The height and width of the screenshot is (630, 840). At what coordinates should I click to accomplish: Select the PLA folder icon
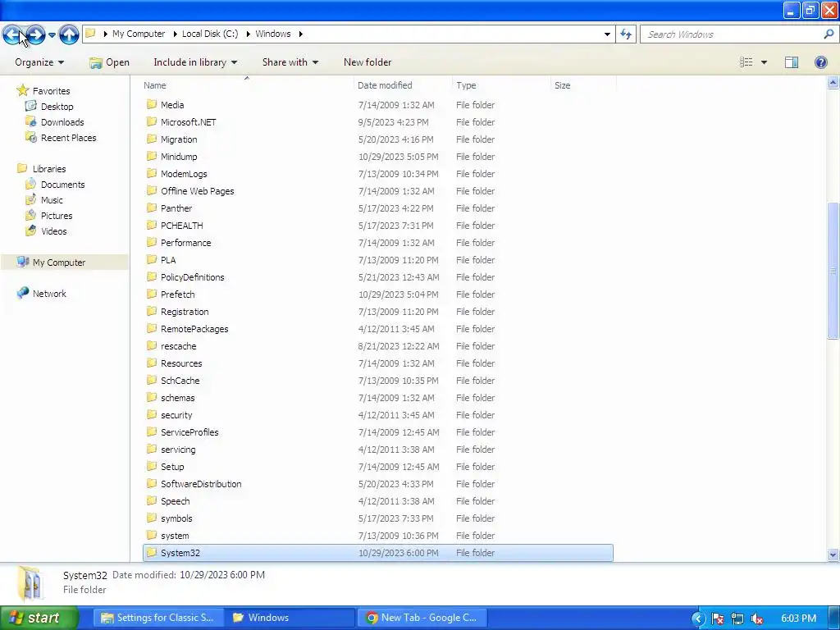(152, 259)
